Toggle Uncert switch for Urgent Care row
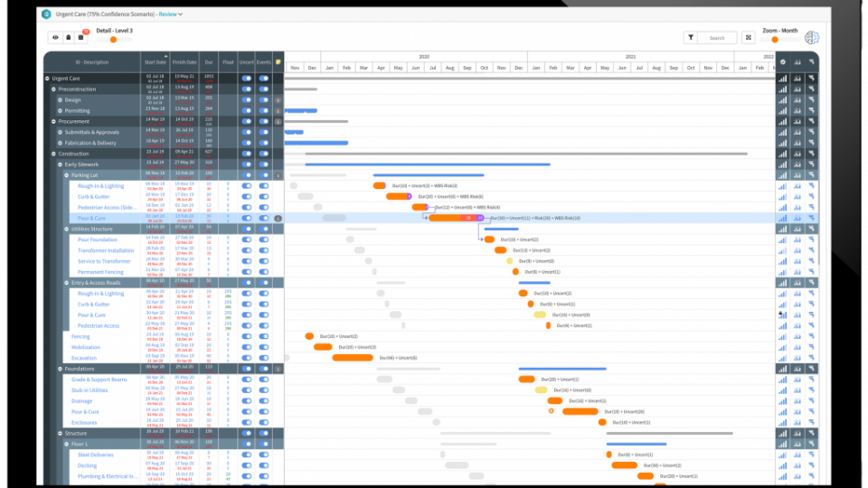The height and width of the screenshot is (488, 868). 246,79
